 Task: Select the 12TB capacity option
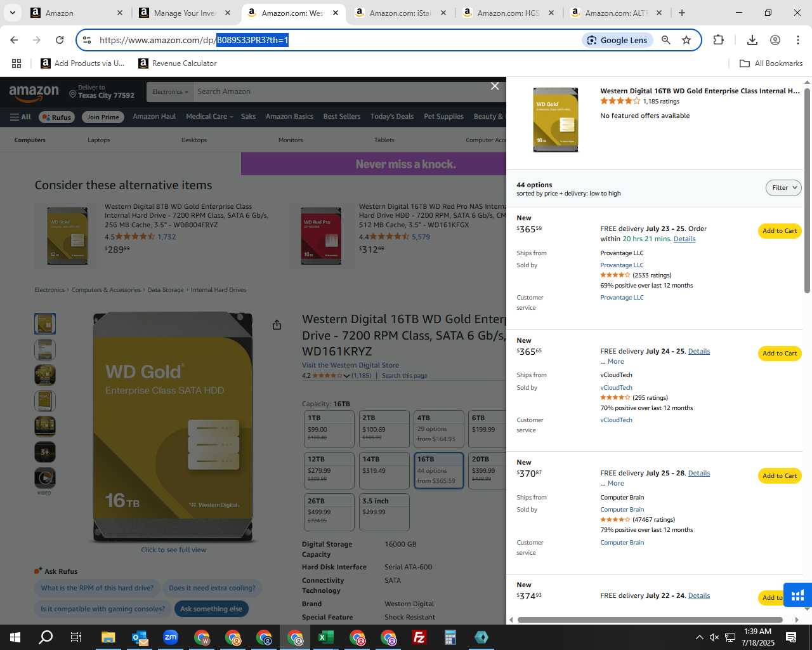[x=329, y=471]
